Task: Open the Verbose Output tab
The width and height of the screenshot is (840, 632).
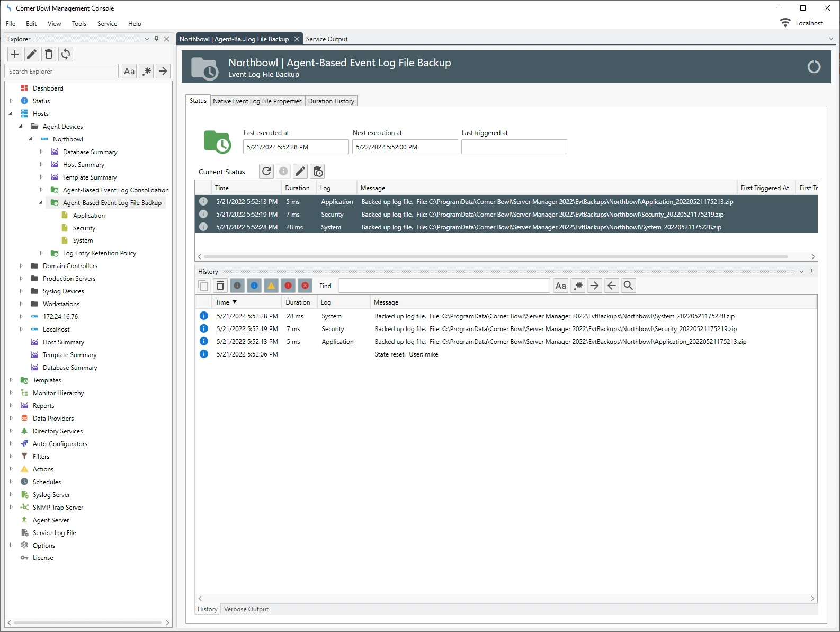Action: 246,609
